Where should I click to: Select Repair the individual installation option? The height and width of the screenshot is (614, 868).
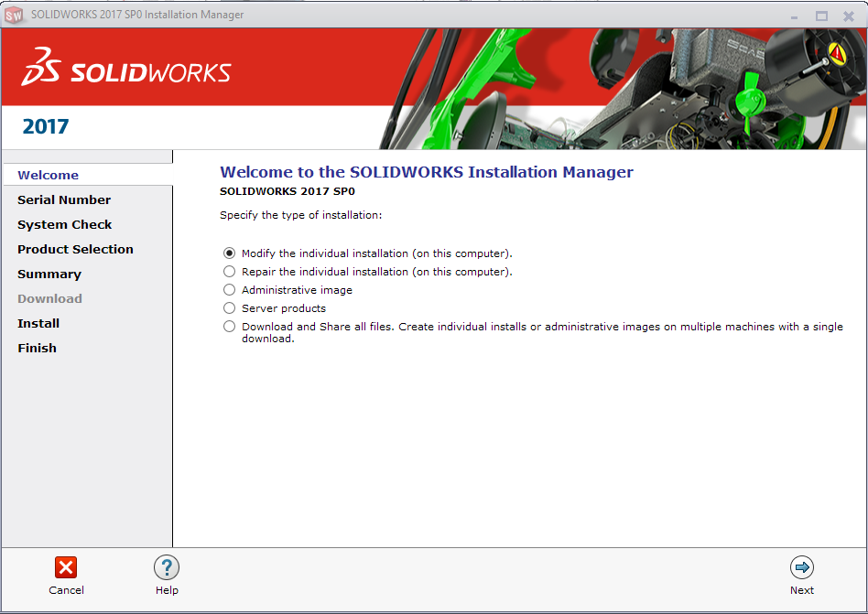tap(230, 272)
